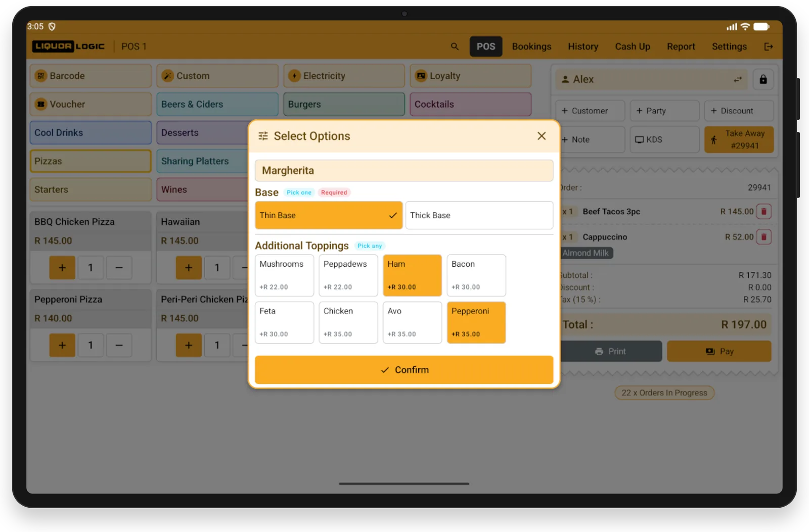Delete Cappuccino with trash icon
This screenshot has width=809, height=532.
(x=763, y=236)
